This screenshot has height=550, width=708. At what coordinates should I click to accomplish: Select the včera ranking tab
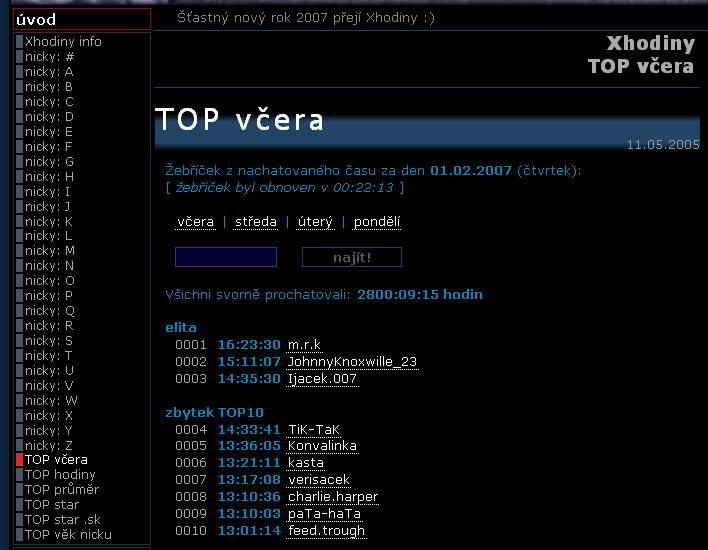tap(196, 222)
